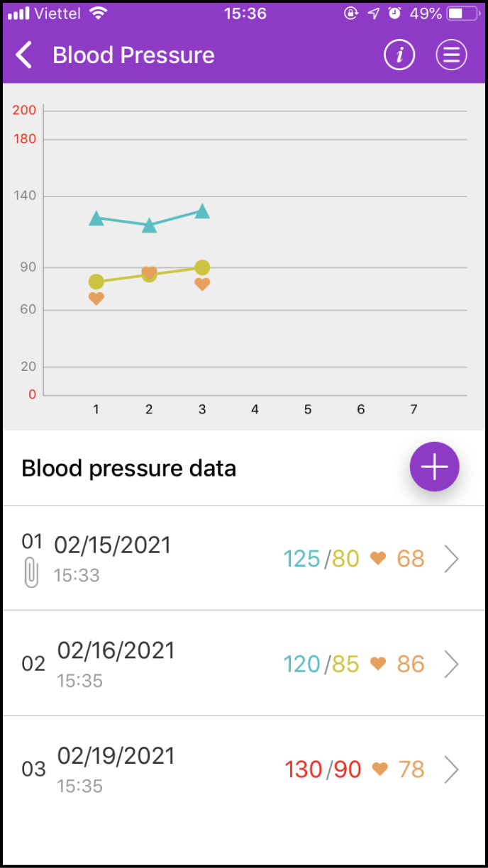Tap heart icon beside pulse 78
Viewport: 488px width, 868px height.
click(x=380, y=769)
